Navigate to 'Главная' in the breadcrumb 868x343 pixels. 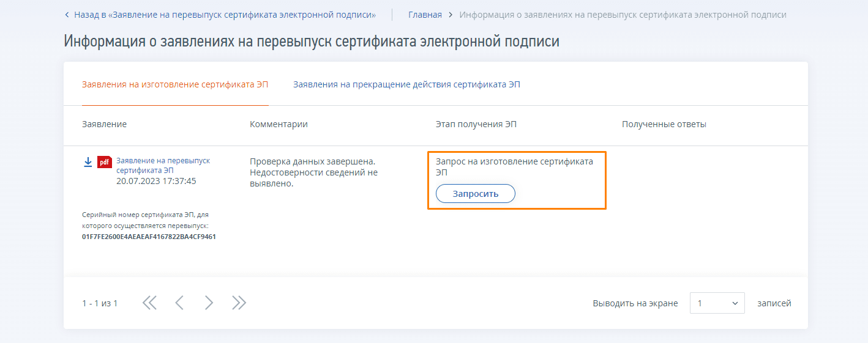point(425,15)
